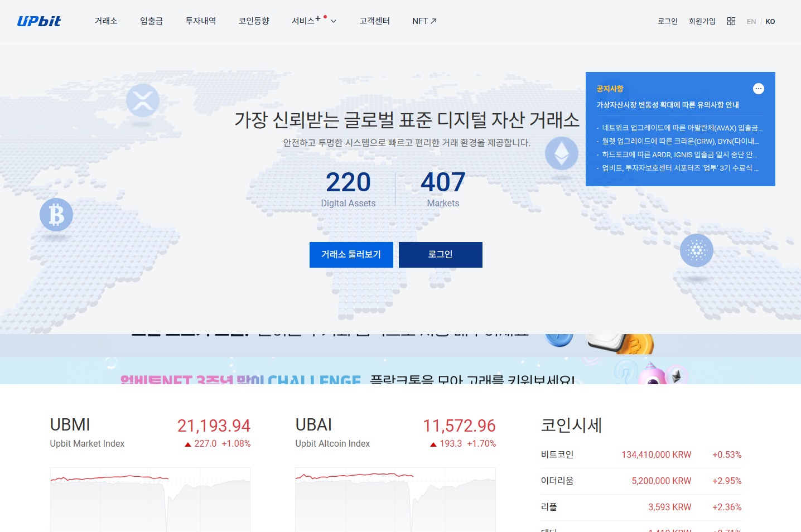The image size is (801, 532).
Task: Click the ellipsis icon on 공지사항 panel
Action: [x=758, y=89]
